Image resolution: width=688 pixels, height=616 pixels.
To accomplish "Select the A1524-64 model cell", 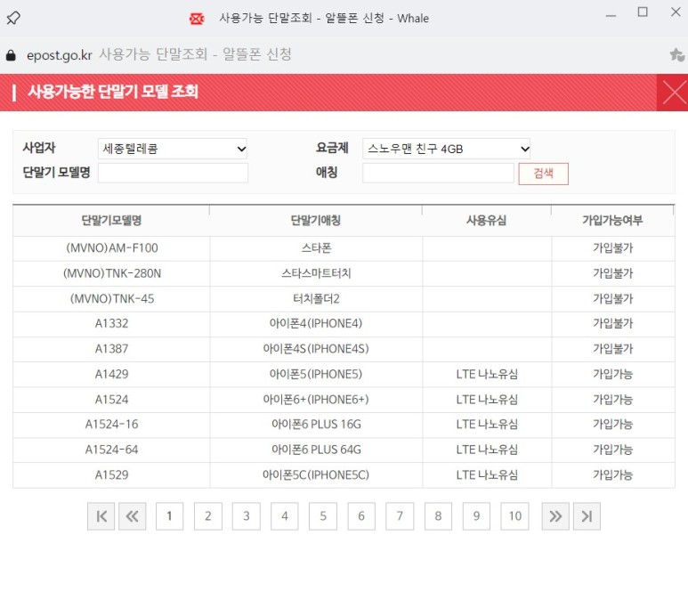I will pos(111,450).
